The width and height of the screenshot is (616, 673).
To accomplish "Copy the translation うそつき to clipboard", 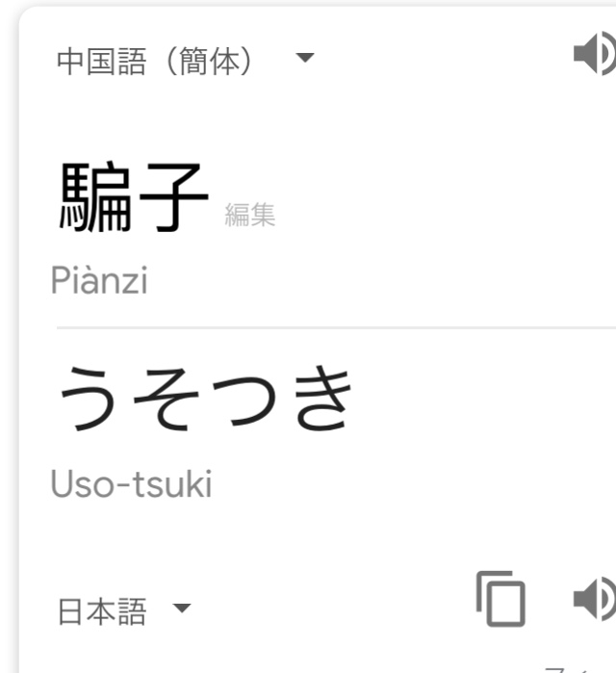I will click(500, 599).
